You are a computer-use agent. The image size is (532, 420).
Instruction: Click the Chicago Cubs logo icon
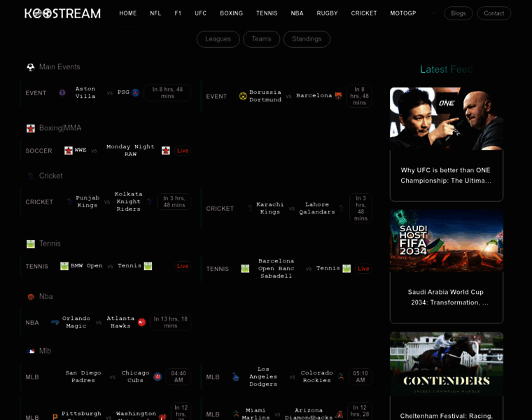pos(157,377)
